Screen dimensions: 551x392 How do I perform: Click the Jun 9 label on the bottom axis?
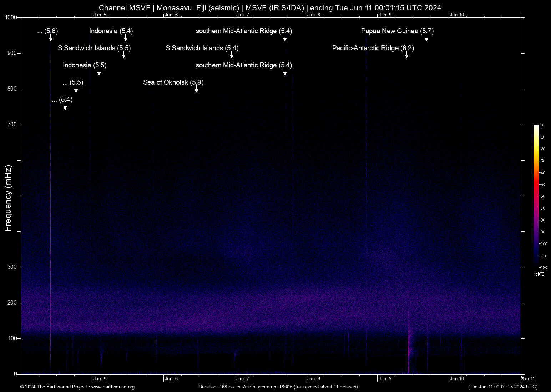(x=385, y=379)
